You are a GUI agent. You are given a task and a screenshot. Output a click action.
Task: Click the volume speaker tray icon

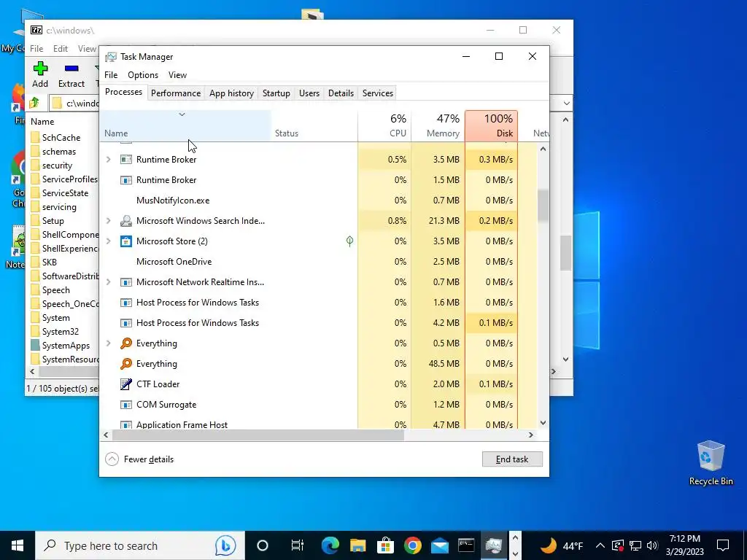652,545
